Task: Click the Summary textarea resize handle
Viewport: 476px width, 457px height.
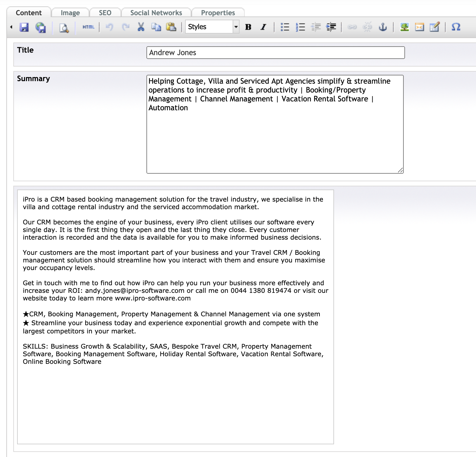Action: [400, 170]
